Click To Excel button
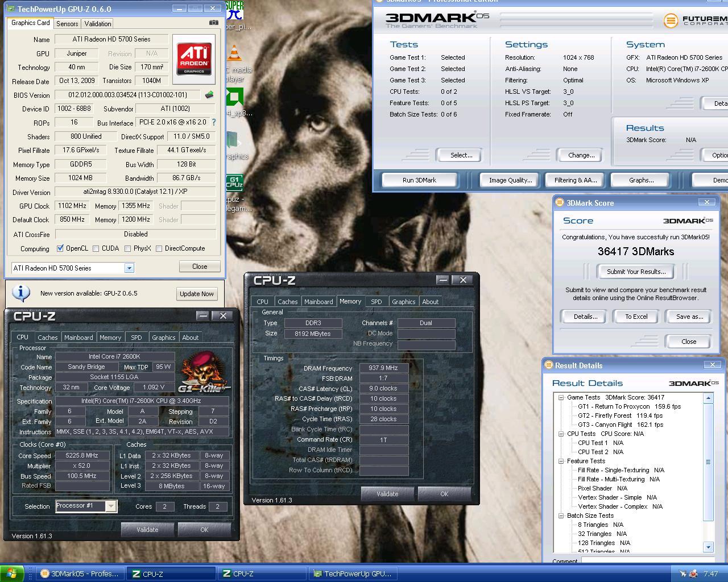Screen dimensions: 728x582 [x=636, y=317]
